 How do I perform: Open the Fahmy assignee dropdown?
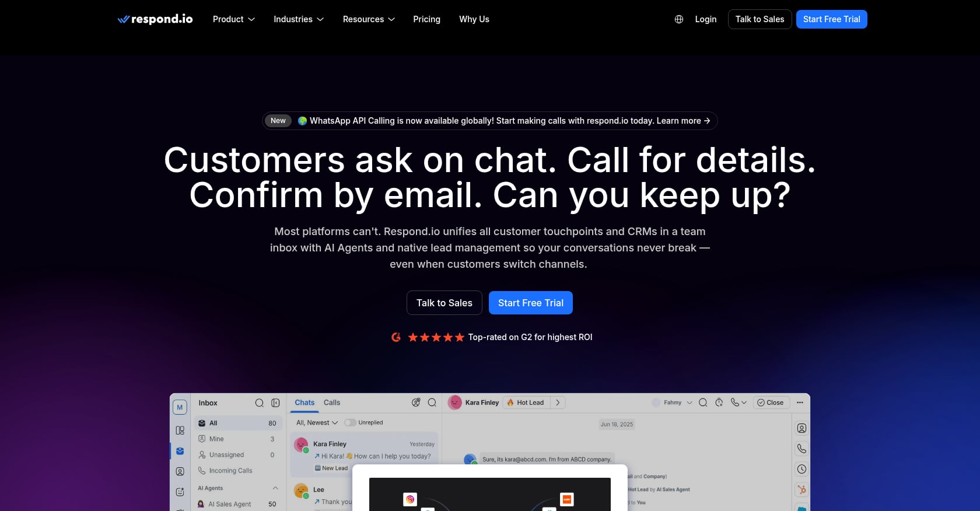673,402
